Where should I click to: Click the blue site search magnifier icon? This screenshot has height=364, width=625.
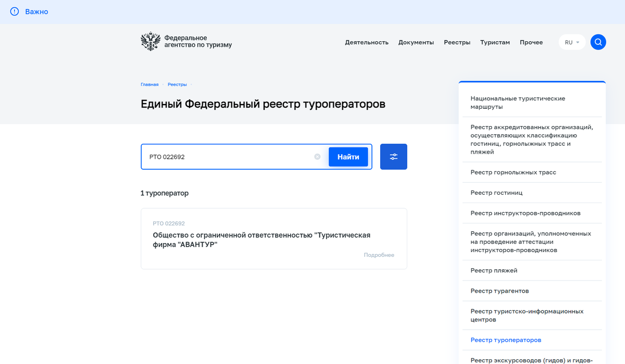[x=598, y=42]
